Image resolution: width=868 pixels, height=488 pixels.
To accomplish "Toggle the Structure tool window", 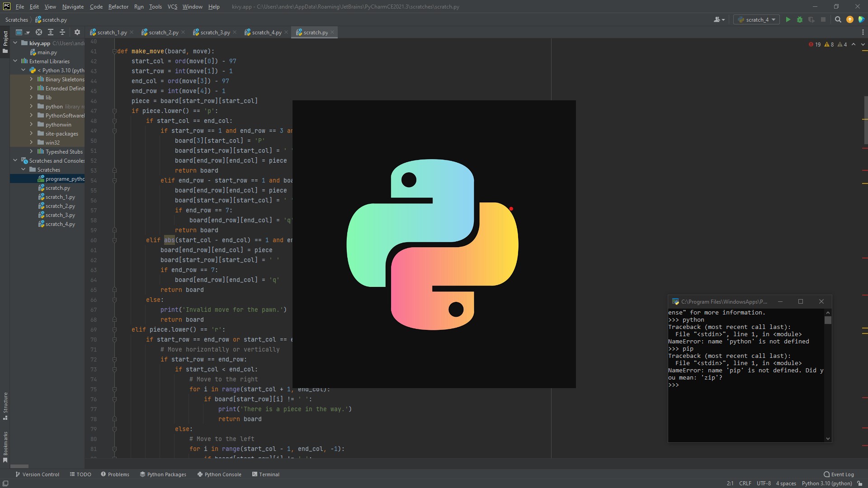I will tap(5, 406).
